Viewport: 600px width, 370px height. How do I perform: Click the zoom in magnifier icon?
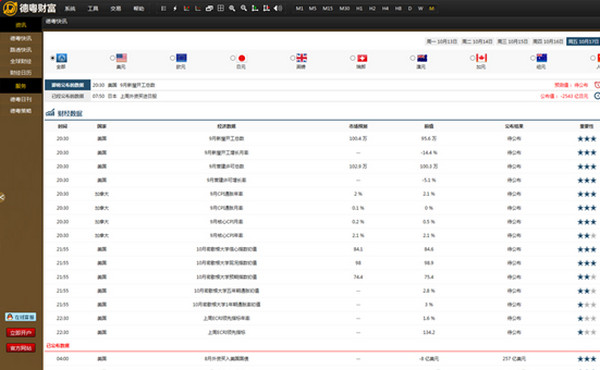[232, 8]
